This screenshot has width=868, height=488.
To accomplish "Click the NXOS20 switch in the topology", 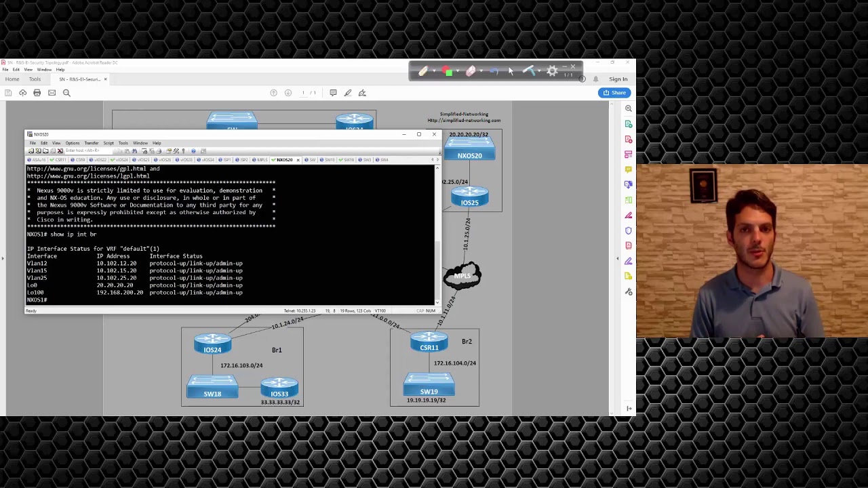I will coord(469,148).
